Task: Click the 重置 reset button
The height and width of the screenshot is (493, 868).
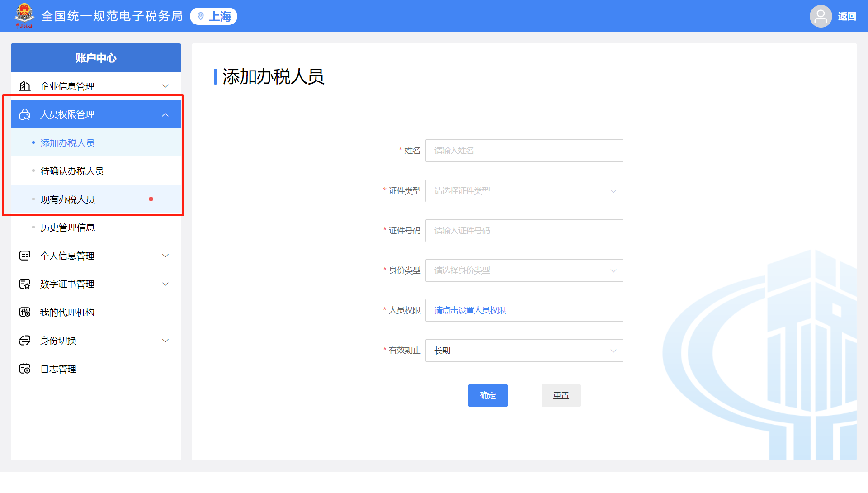Action: 560,395
